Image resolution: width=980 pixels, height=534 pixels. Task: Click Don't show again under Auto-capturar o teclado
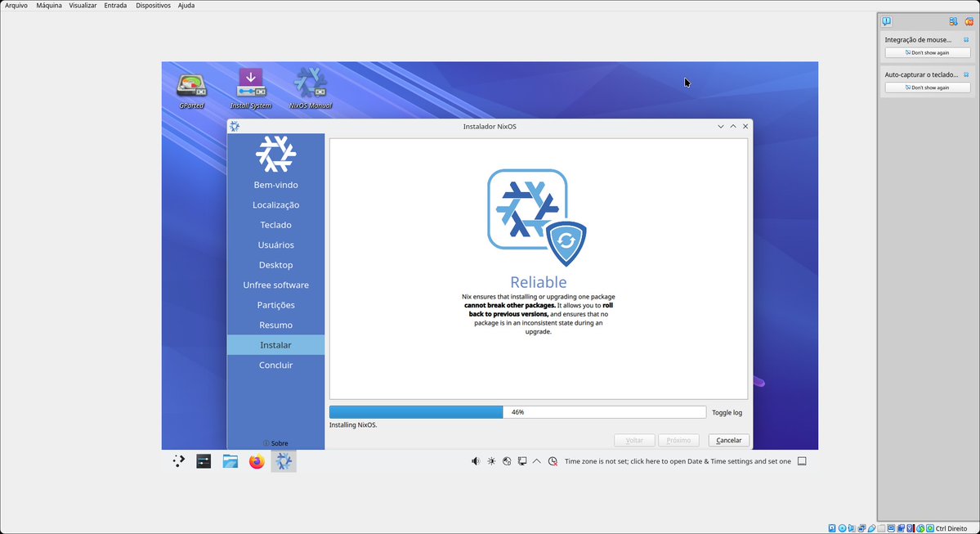click(x=928, y=88)
